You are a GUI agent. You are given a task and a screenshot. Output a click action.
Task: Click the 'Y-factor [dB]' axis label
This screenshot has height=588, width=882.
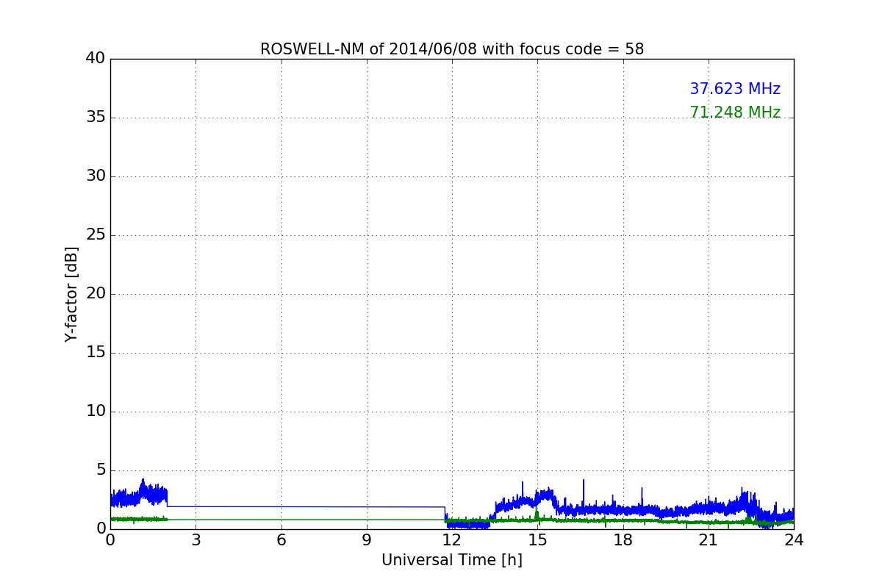71,294
